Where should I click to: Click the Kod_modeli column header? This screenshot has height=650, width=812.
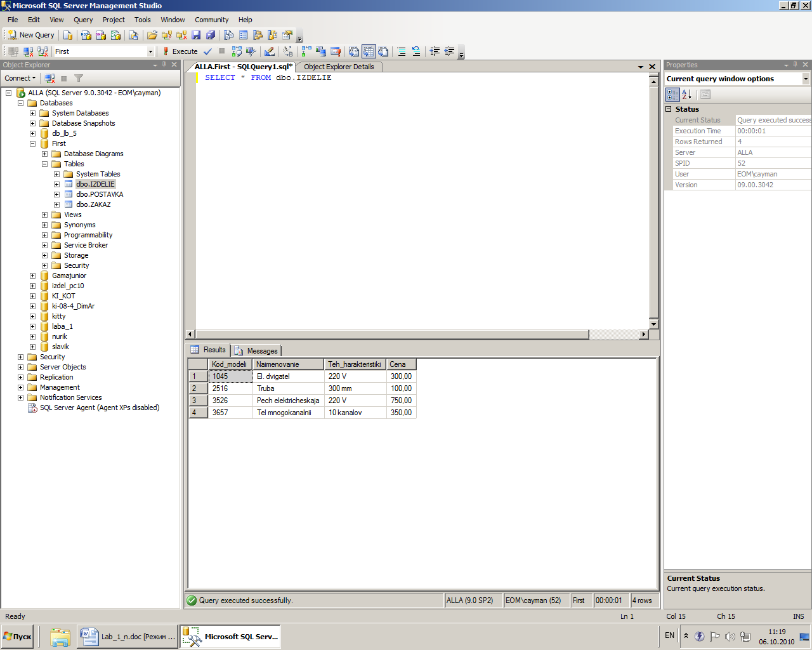pos(230,364)
